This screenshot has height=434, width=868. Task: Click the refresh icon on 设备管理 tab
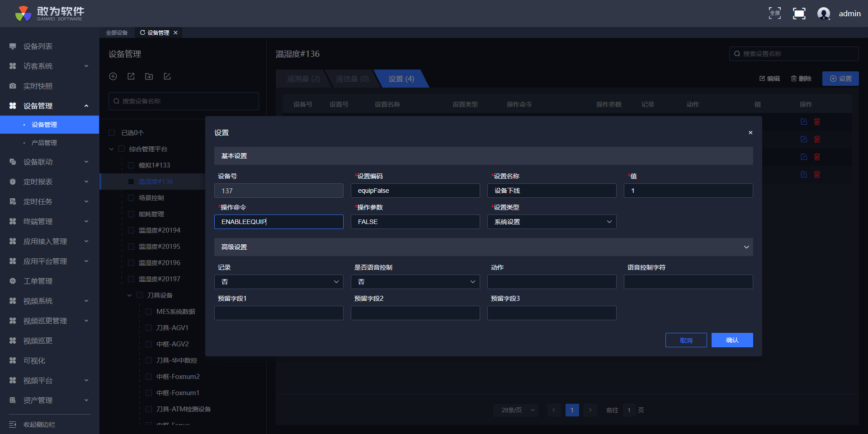[142, 33]
